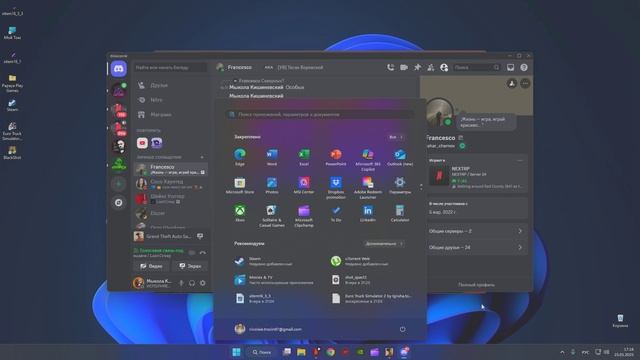Show hidden system tray icons
The width and height of the screenshot is (640, 360).
pyautogui.click(x=562, y=352)
